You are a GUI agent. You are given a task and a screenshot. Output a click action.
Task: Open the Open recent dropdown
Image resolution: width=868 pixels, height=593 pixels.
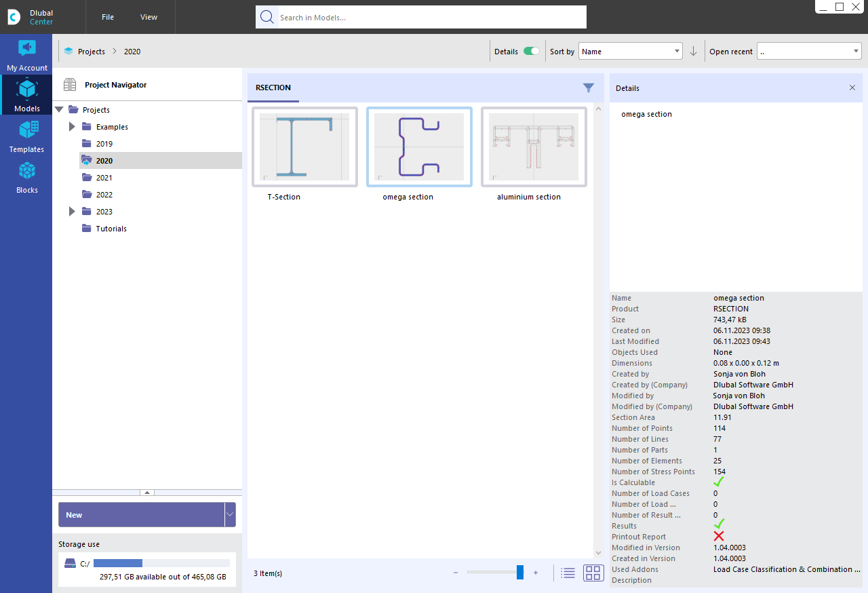click(809, 51)
